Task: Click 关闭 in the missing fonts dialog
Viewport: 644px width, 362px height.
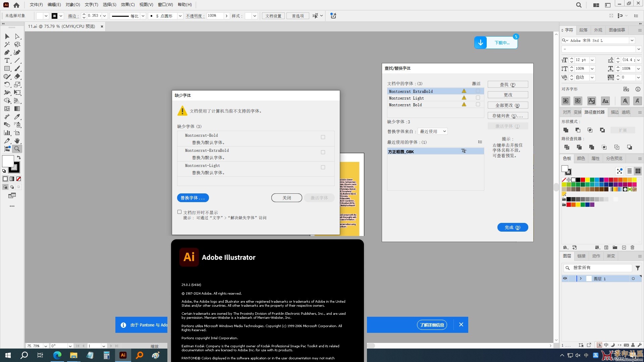Action: pos(287,198)
